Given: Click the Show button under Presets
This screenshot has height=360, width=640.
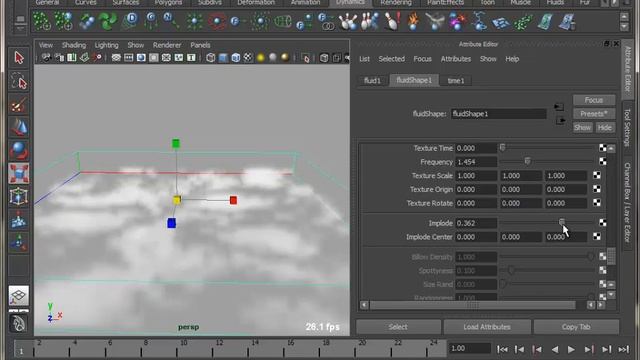Looking at the screenshot, I should tap(582, 128).
